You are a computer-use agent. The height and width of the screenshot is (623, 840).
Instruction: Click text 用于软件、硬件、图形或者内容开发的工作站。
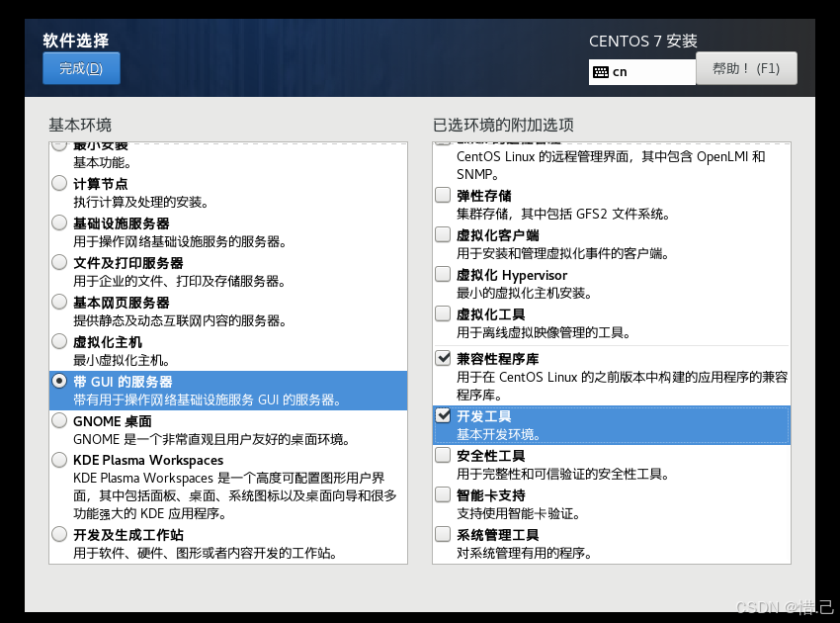206,554
